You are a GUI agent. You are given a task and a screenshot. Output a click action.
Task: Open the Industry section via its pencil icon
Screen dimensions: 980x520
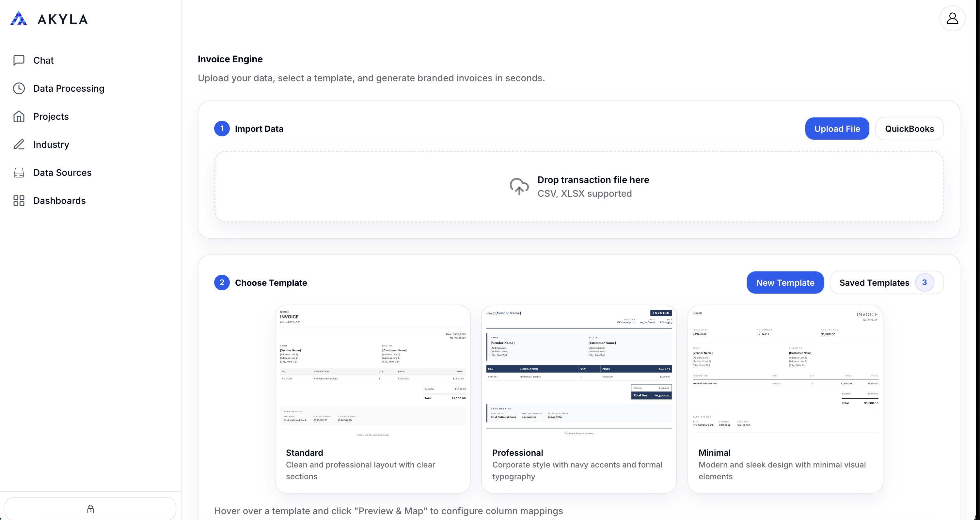point(19,145)
